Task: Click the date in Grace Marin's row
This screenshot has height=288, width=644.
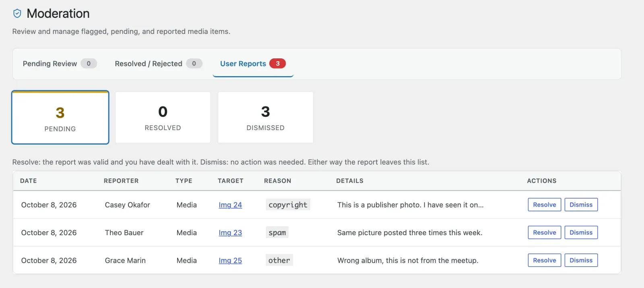Action: click(x=49, y=261)
